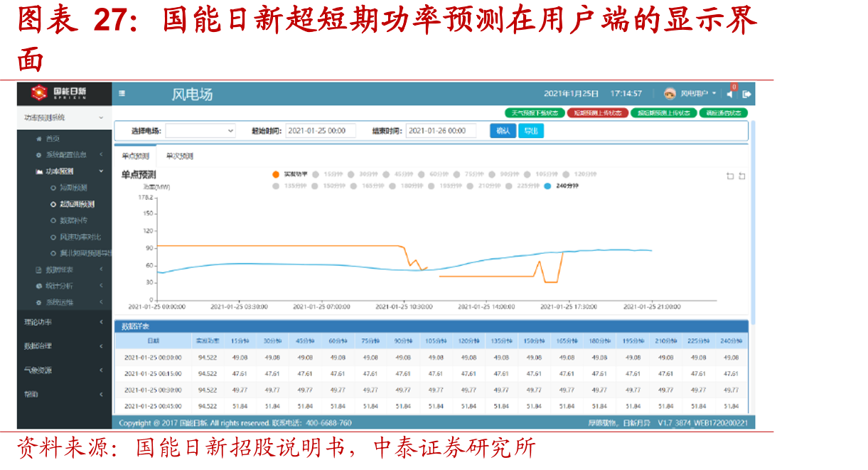Click the chart icon beside 功率预测
This screenshot has height=470, width=868.
(x=38, y=171)
